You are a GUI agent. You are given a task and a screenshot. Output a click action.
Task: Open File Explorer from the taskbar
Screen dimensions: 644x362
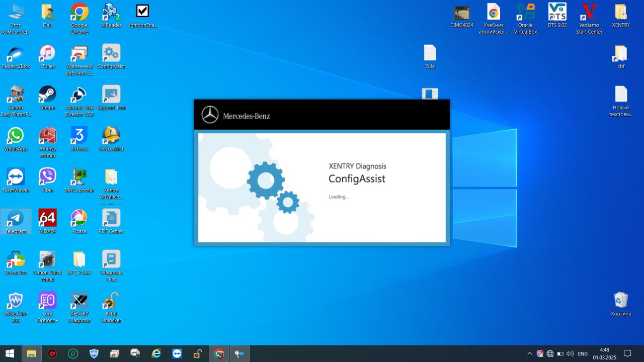31,353
